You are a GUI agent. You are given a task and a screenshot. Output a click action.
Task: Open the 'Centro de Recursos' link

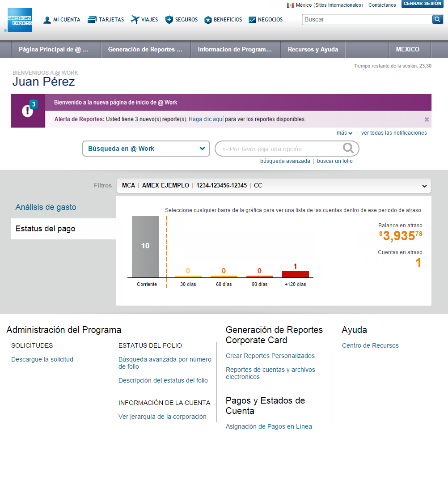(370, 345)
